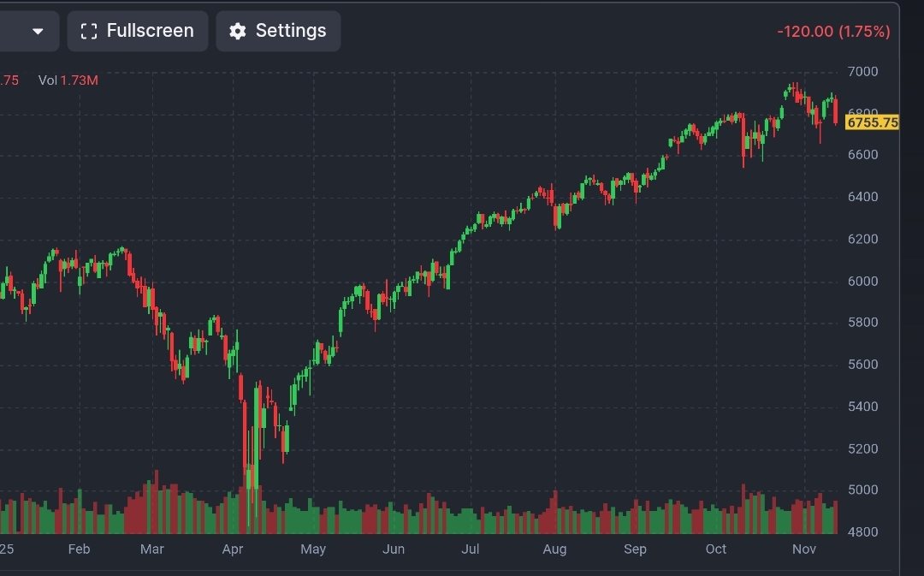Click the 5200 price axis label
The height and width of the screenshot is (576, 924).
click(x=862, y=448)
